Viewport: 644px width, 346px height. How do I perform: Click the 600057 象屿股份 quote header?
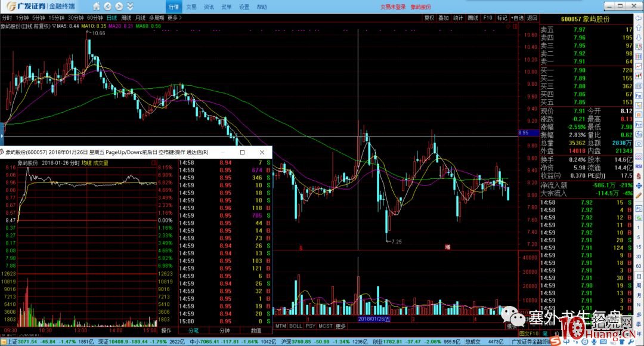[586, 19]
